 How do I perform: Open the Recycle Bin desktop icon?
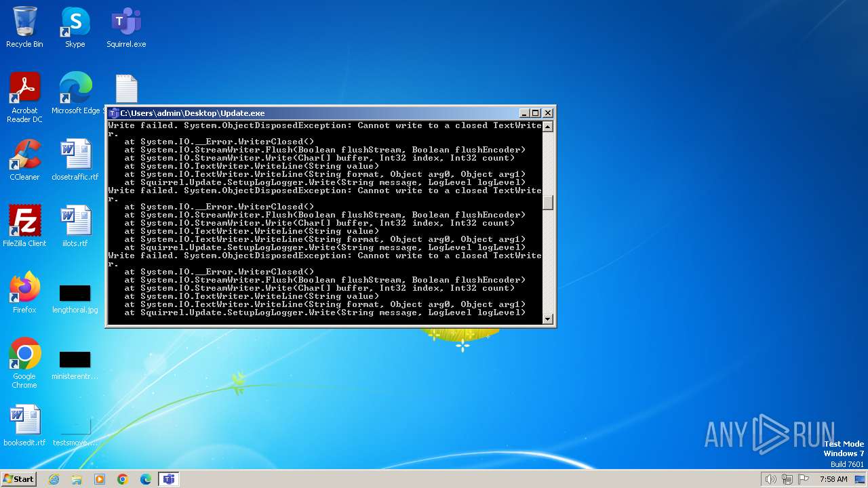click(x=24, y=27)
